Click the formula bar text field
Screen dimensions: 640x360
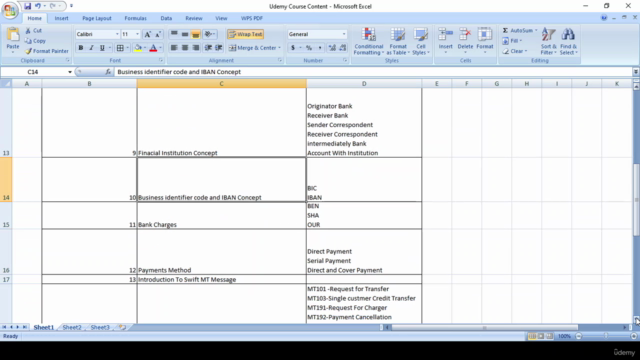(373, 72)
